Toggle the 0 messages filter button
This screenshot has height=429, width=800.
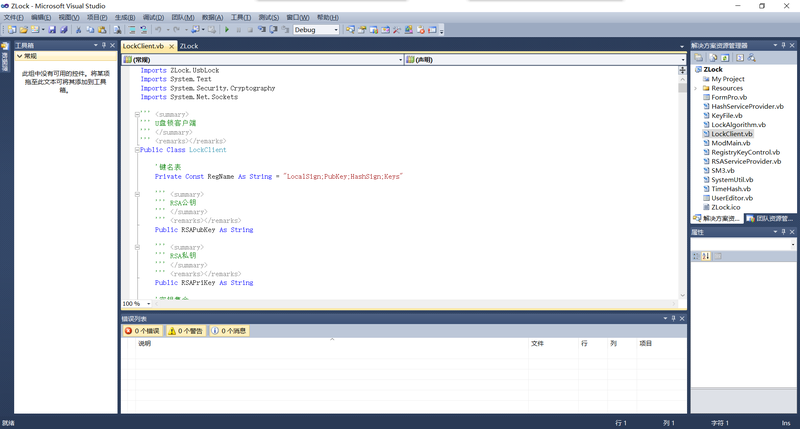point(229,331)
